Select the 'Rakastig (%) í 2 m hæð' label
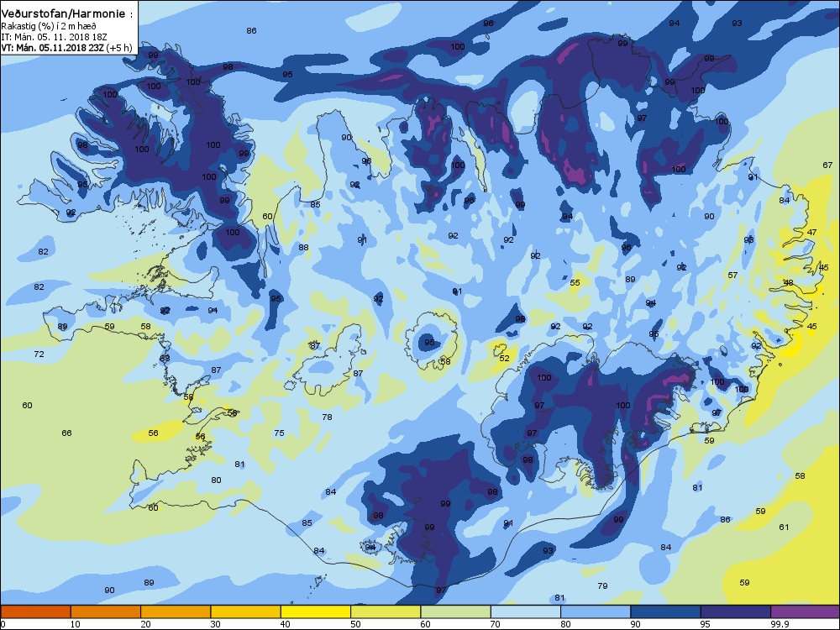The image size is (840, 630). [49, 26]
